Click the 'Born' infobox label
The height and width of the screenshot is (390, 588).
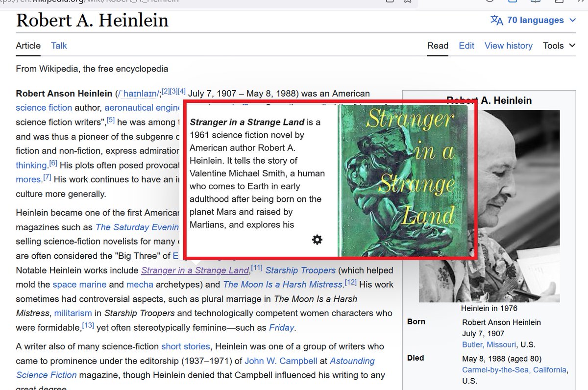(x=416, y=322)
